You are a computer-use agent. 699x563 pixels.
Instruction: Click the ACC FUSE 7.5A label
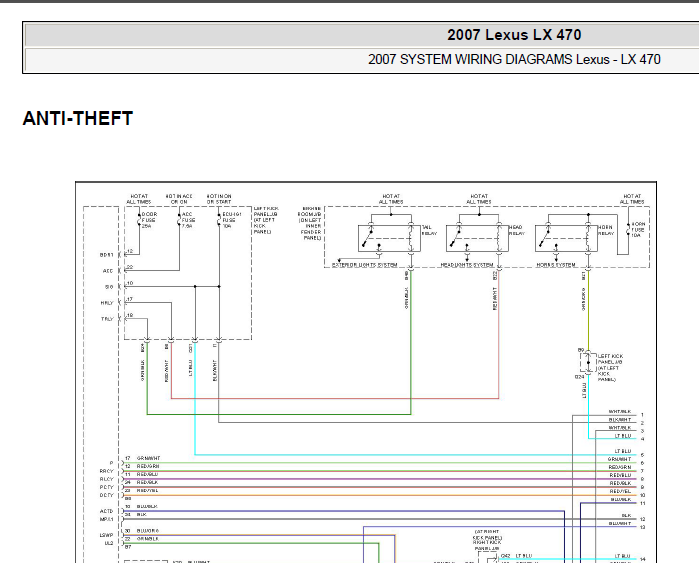pyautogui.click(x=188, y=220)
